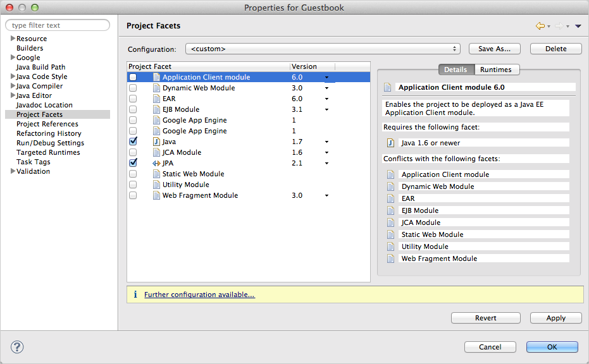Click the info icon in yellow bar
Image resolution: width=589 pixels, height=364 pixels.
coord(135,294)
